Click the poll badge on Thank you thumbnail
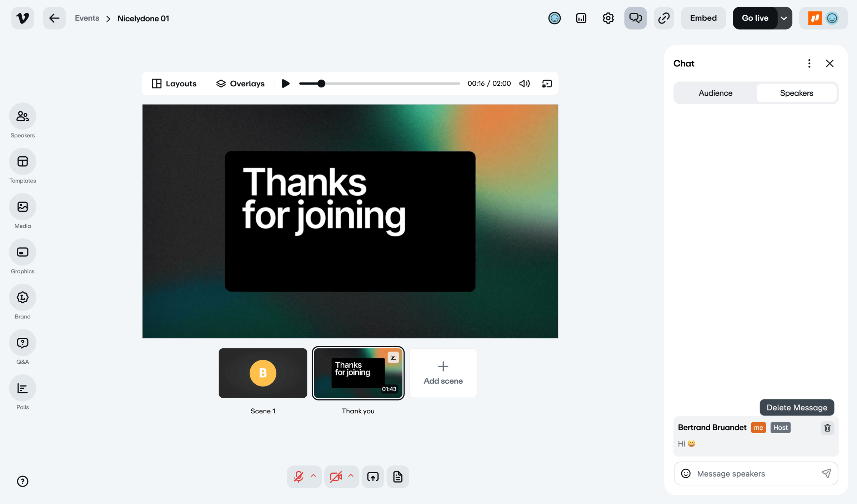Image resolution: width=857 pixels, height=504 pixels. tap(393, 357)
